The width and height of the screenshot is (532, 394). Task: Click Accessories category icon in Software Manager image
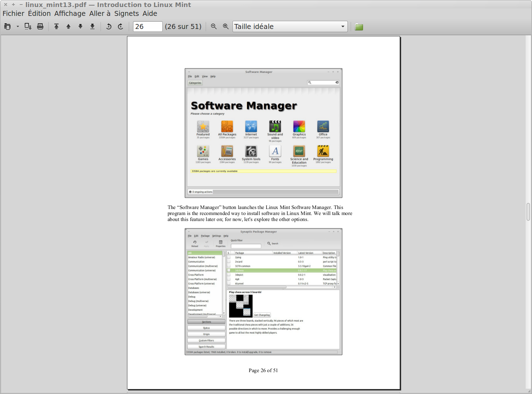point(227,151)
